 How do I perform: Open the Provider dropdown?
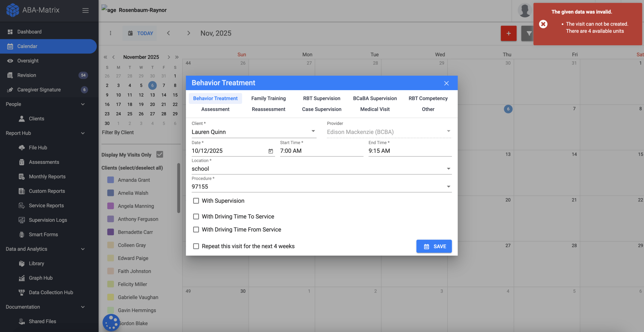pyautogui.click(x=448, y=131)
